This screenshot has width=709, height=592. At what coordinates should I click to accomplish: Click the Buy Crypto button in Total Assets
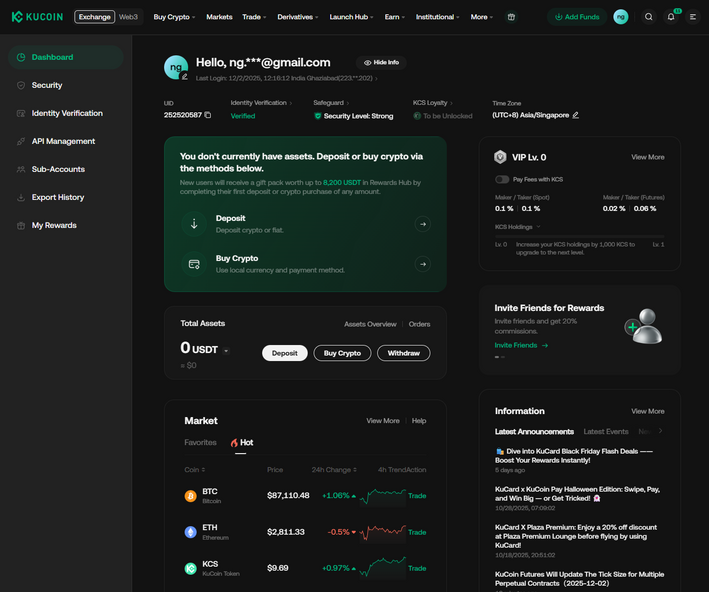[342, 353]
